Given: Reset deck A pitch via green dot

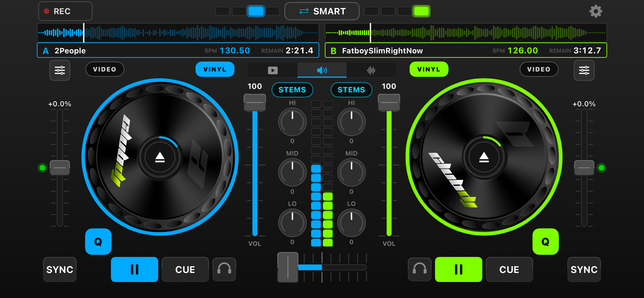Looking at the screenshot, I should 42,168.
